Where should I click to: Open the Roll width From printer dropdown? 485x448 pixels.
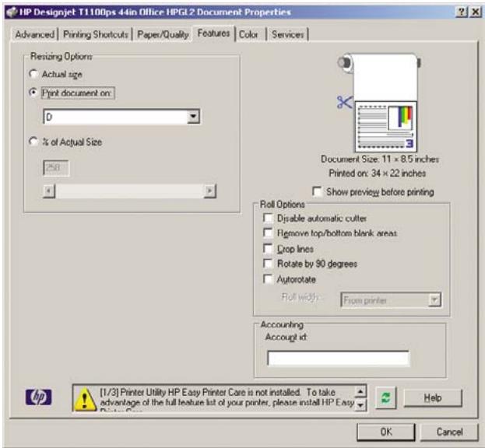[434, 300]
